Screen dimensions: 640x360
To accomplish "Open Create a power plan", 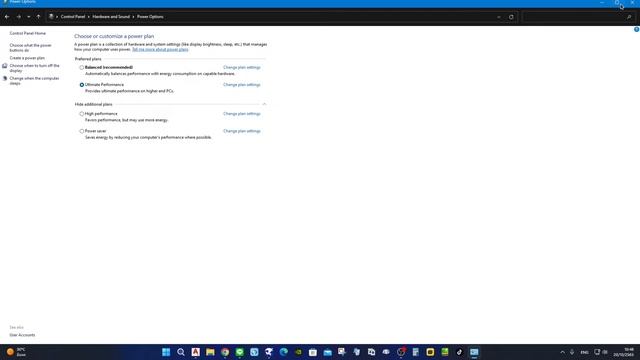I will pyautogui.click(x=27, y=58).
